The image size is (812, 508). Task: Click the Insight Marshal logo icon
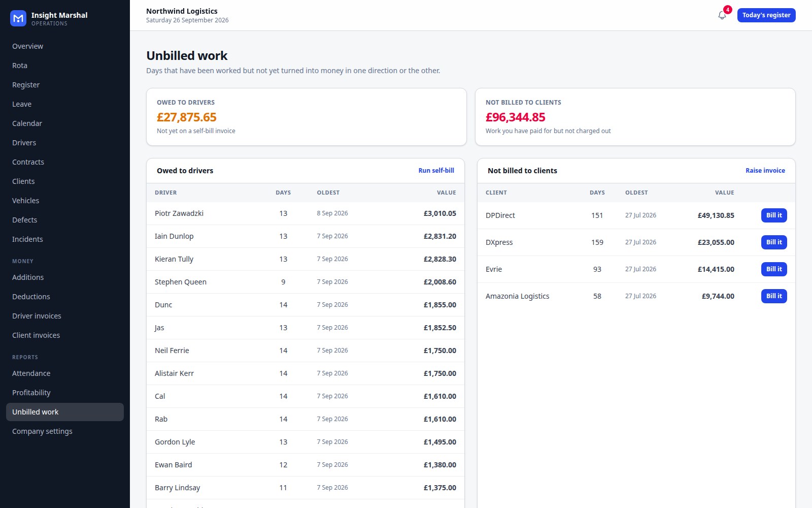[x=18, y=18]
